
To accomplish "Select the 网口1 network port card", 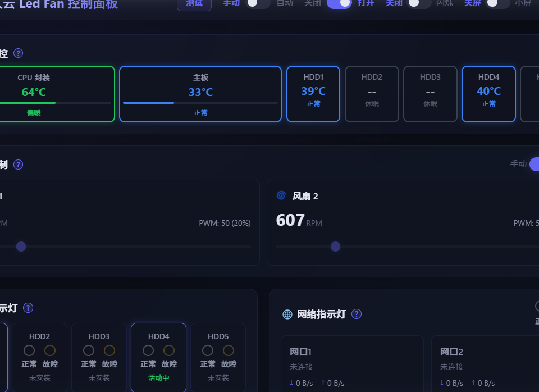I will click(x=353, y=364).
